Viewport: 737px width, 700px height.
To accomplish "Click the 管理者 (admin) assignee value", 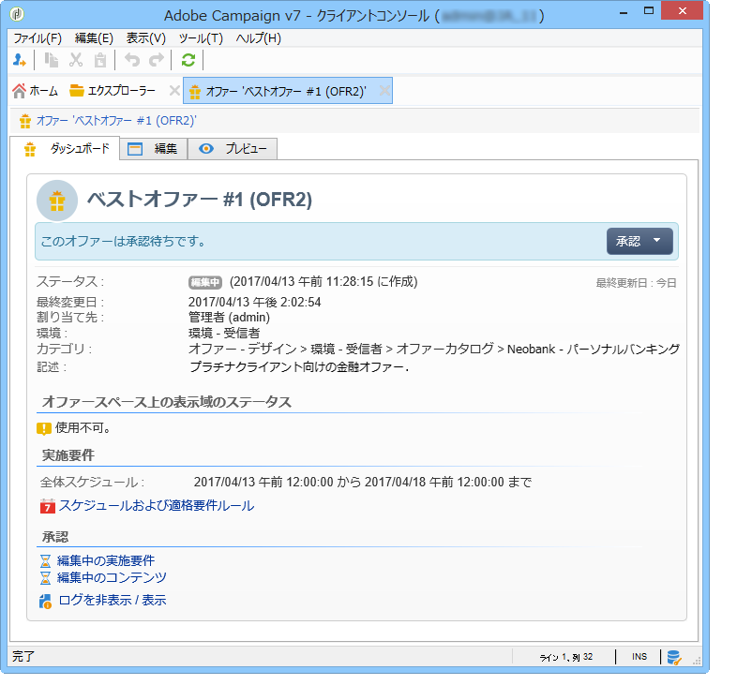I will [230, 318].
